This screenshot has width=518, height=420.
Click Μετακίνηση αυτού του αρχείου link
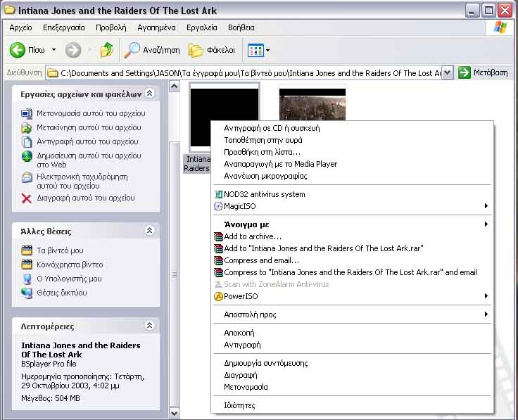(89, 127)
